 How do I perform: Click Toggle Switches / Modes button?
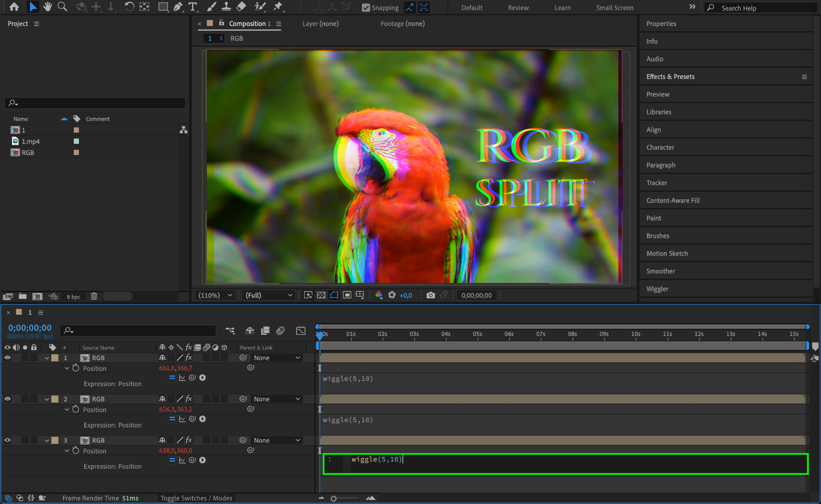point(196,498)
